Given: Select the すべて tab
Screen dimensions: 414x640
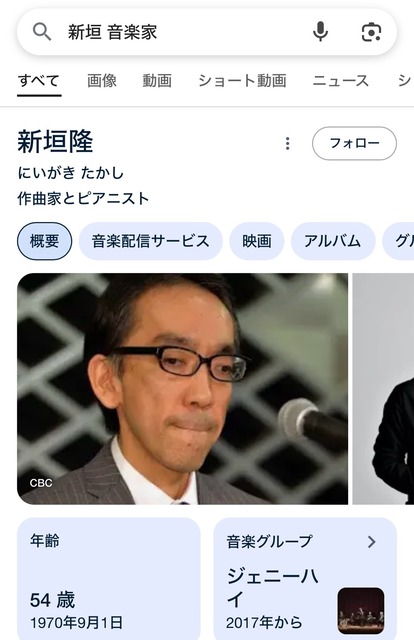Looking at the screenshot, I should (x=39, y=80).
